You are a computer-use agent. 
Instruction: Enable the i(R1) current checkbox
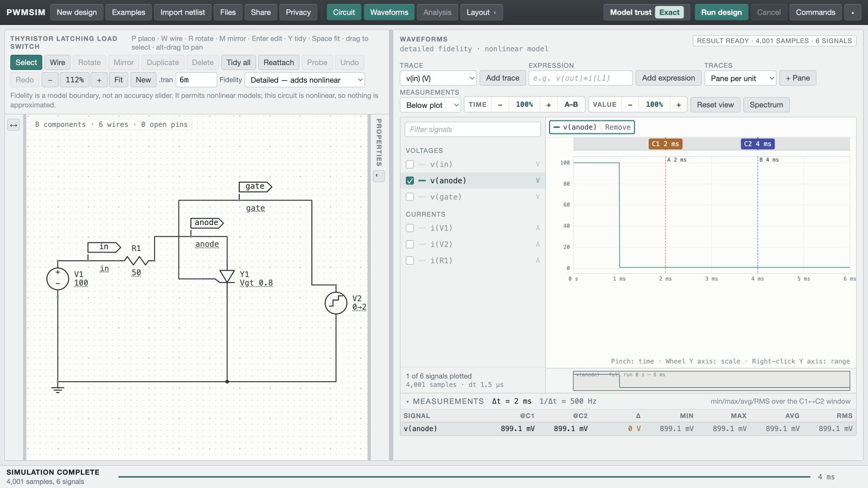410,261
